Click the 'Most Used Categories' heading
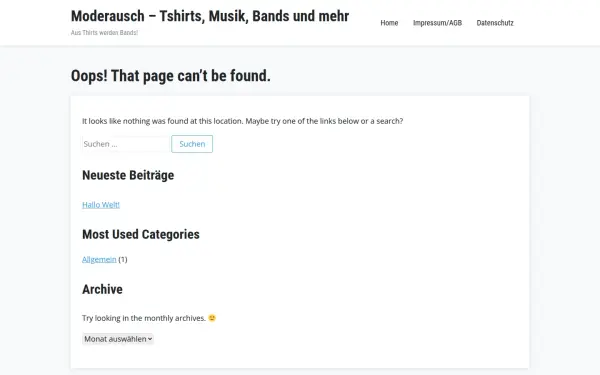 pos(141,234)
